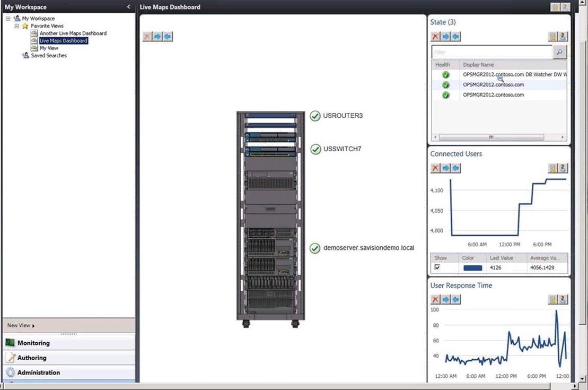Switch to the Monitoring workspace
The height and width of the screenshot is (390, 588).
pos(69,343)
